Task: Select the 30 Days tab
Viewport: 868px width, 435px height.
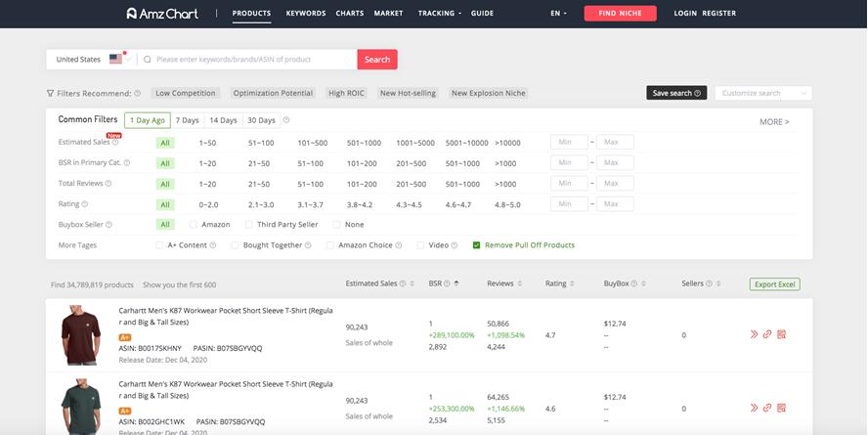Action: point(261,120)
